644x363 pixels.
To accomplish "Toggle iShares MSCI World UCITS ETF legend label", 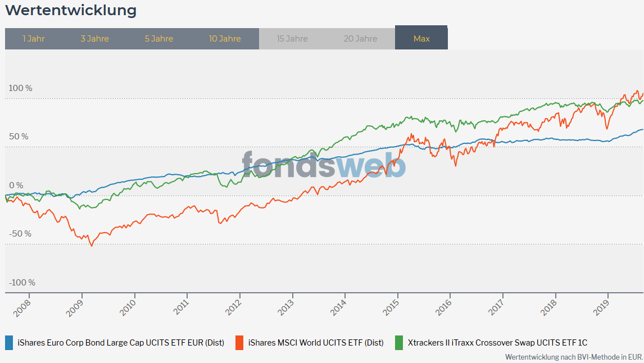I will tap(316, 342).
